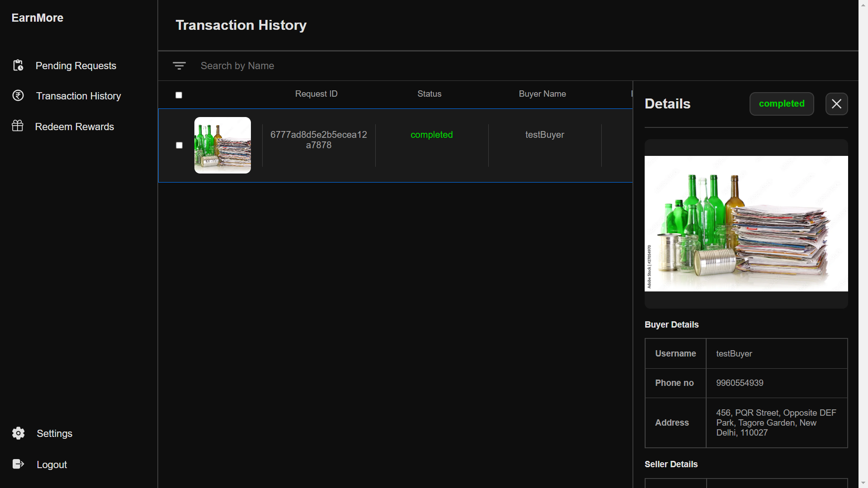Click the large recyclables image in Details
868x488 pixels.
746,224
